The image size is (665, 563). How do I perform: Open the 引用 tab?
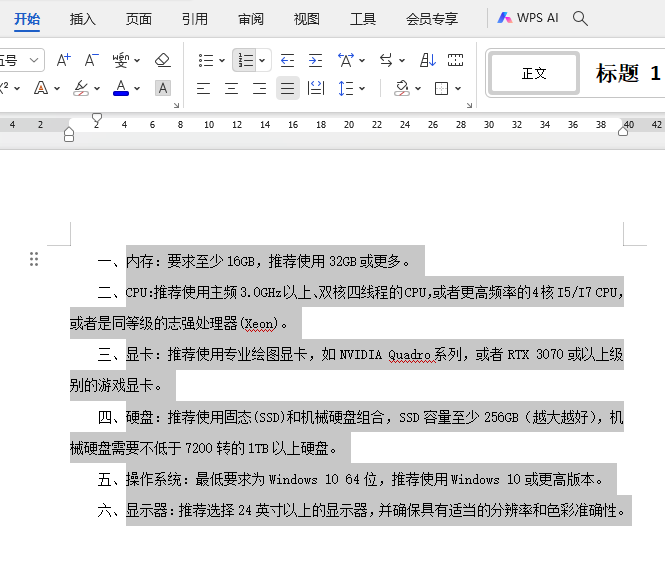click(x=195, y=19)
